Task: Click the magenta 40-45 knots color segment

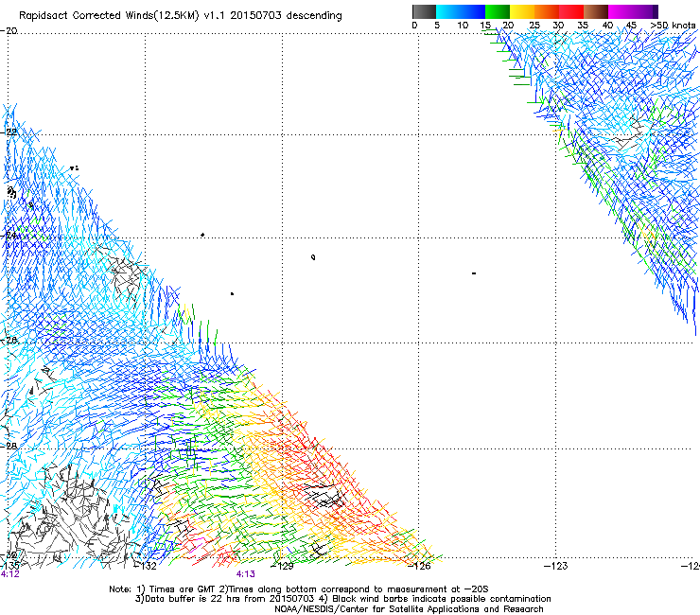Action: coord(621,11)
